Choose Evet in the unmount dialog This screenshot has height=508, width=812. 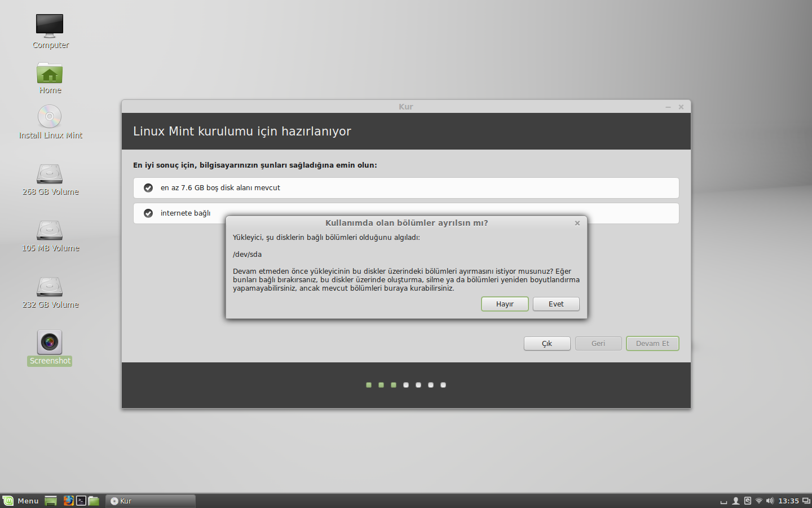coord(556,304)
